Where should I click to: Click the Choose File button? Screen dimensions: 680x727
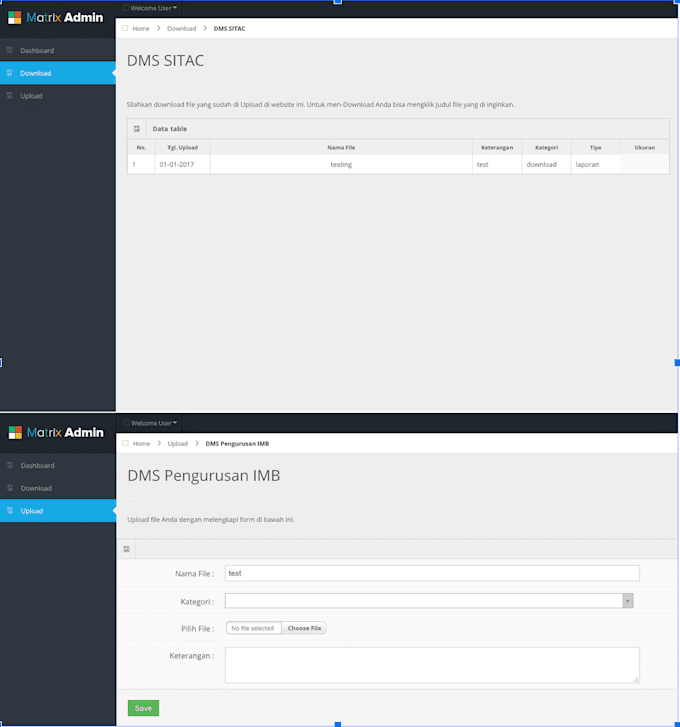304,628
